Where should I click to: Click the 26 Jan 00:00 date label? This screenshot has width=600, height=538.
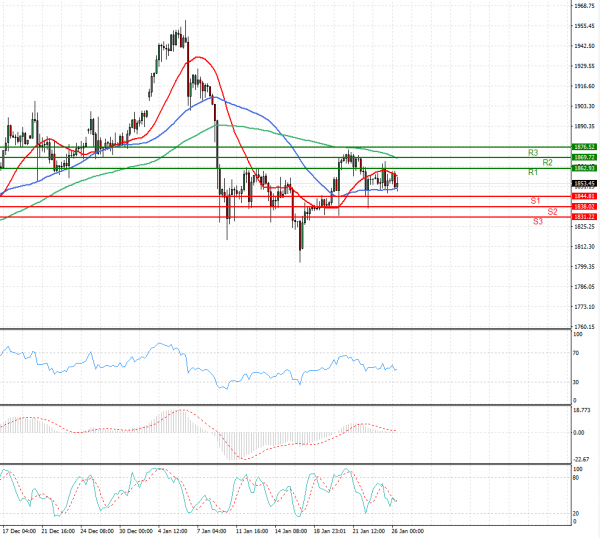click(x=408, y=531)
